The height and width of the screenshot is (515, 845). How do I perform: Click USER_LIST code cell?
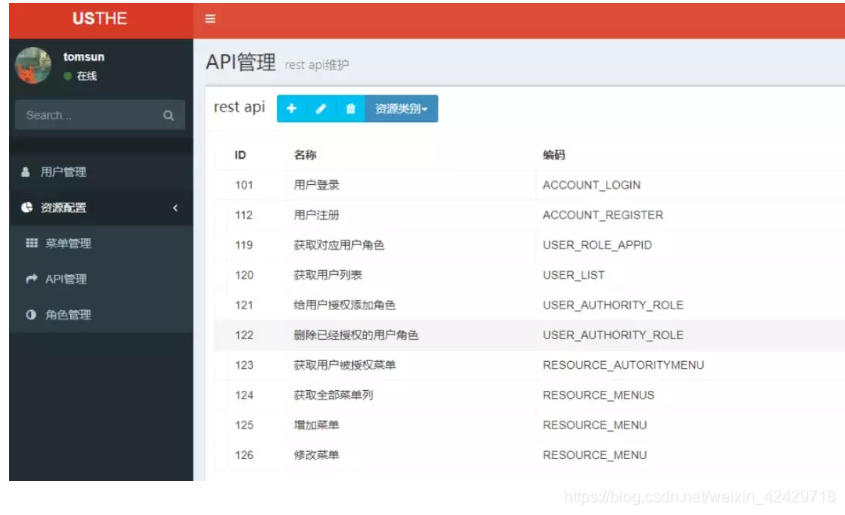coord(573,275)
